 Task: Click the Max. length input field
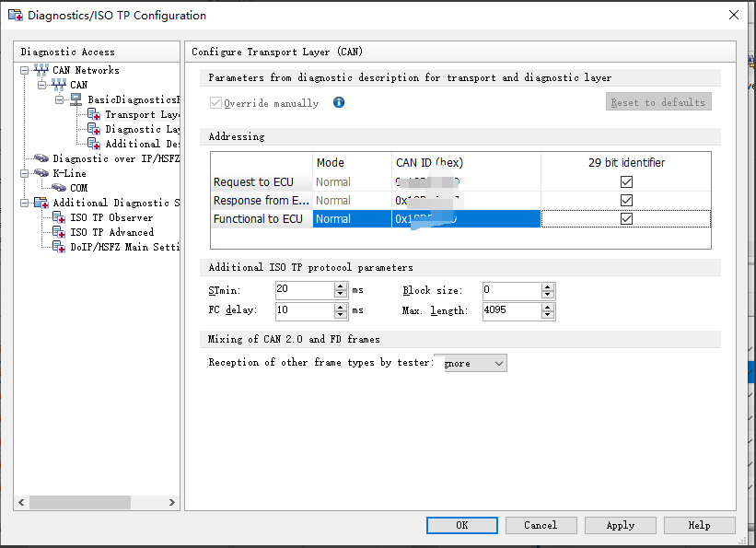[x=512, y=310]
